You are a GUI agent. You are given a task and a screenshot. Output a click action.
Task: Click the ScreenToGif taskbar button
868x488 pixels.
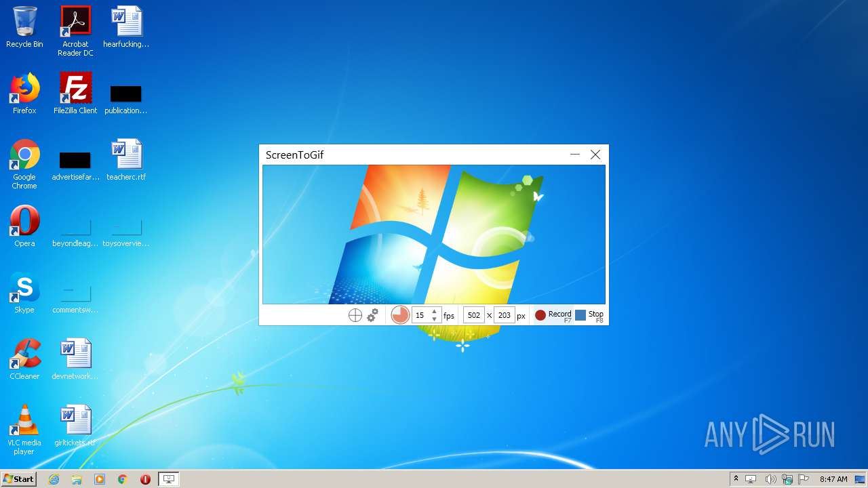tap(169, 479)
